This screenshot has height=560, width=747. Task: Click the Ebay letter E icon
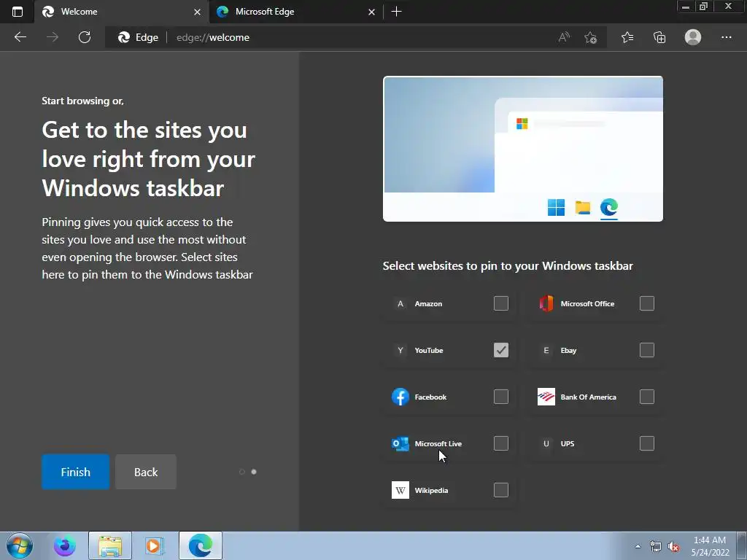tap(546, 350)
